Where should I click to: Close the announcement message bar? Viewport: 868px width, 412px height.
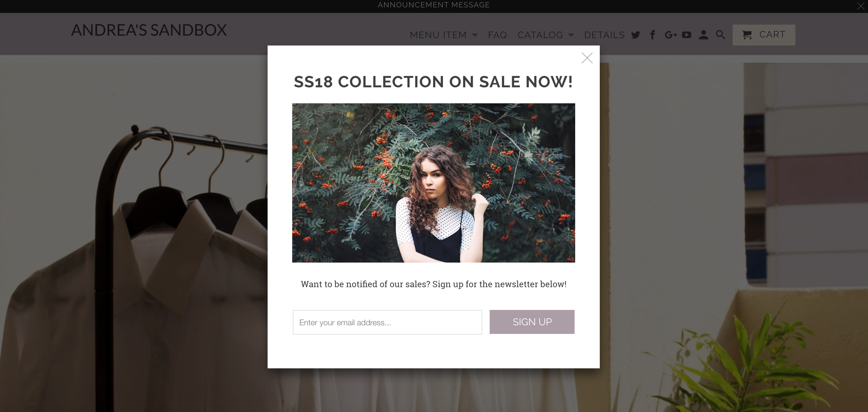click(862, 6)
